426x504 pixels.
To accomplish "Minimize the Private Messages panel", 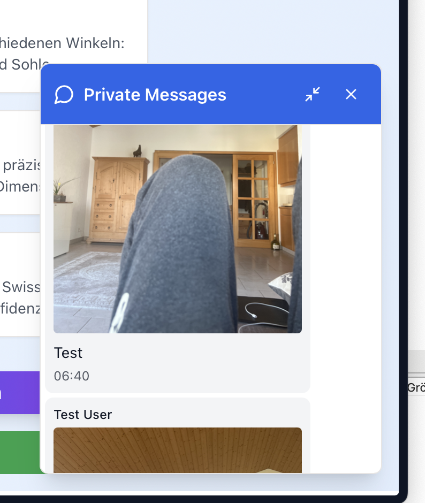I will coord(313,95).
